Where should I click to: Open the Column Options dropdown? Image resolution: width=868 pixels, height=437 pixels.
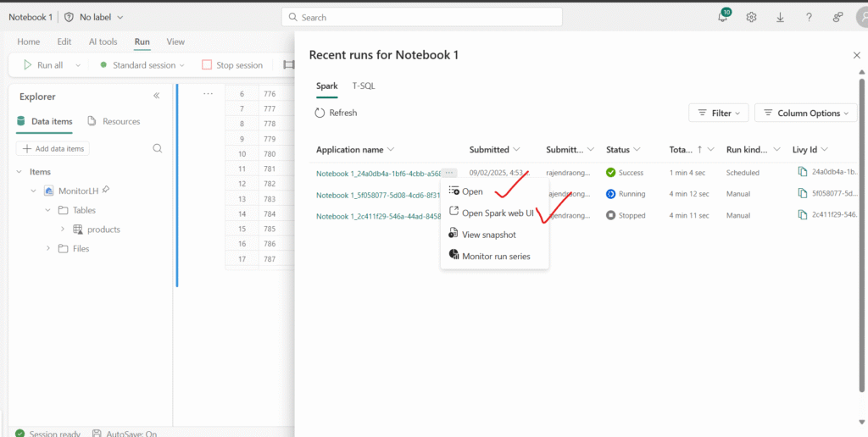click(x=806, y=113)
